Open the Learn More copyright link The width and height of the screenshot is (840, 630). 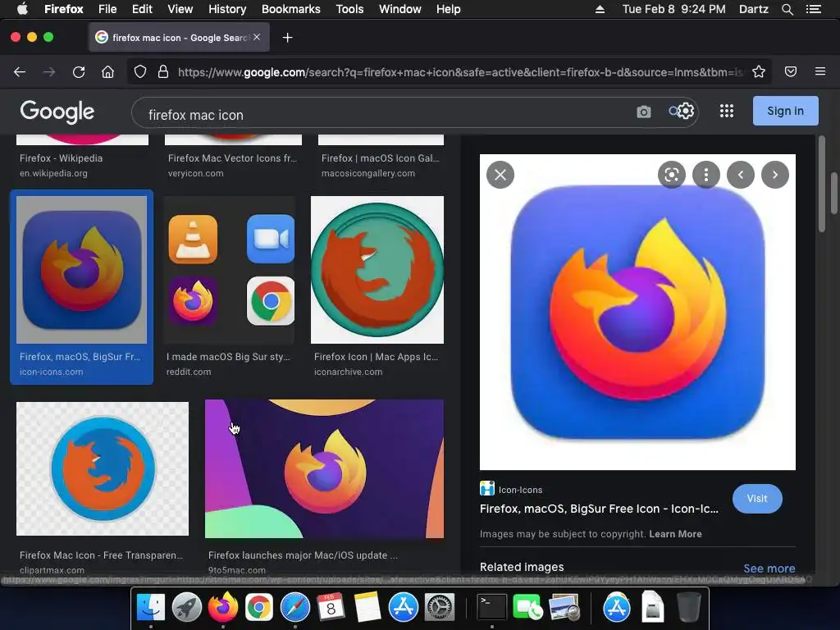[675, 534]
